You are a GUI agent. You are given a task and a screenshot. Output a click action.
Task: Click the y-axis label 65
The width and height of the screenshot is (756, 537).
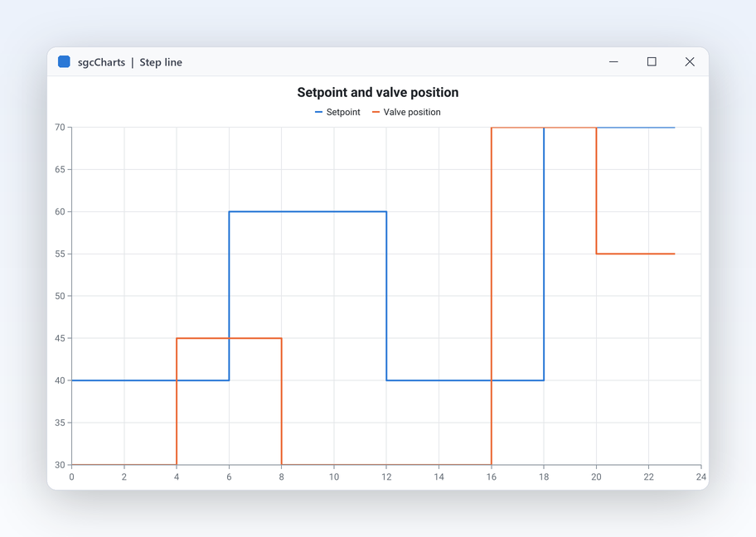click(60, 170)
